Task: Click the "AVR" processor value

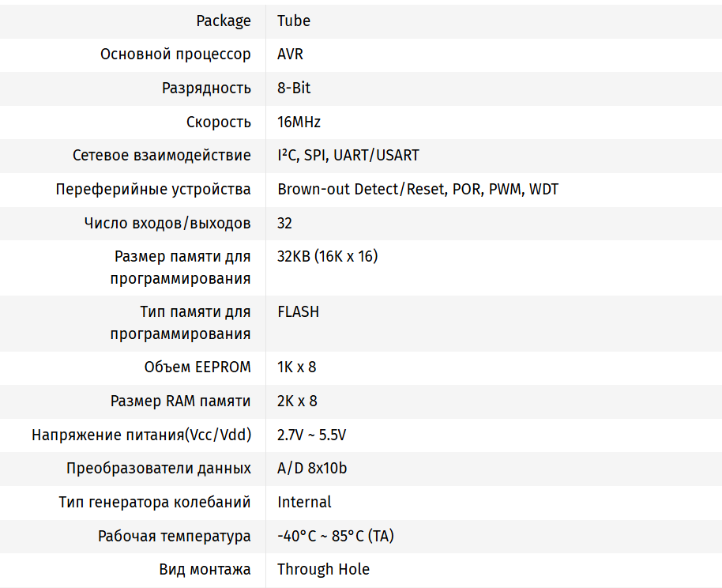Action: (290, 55)
